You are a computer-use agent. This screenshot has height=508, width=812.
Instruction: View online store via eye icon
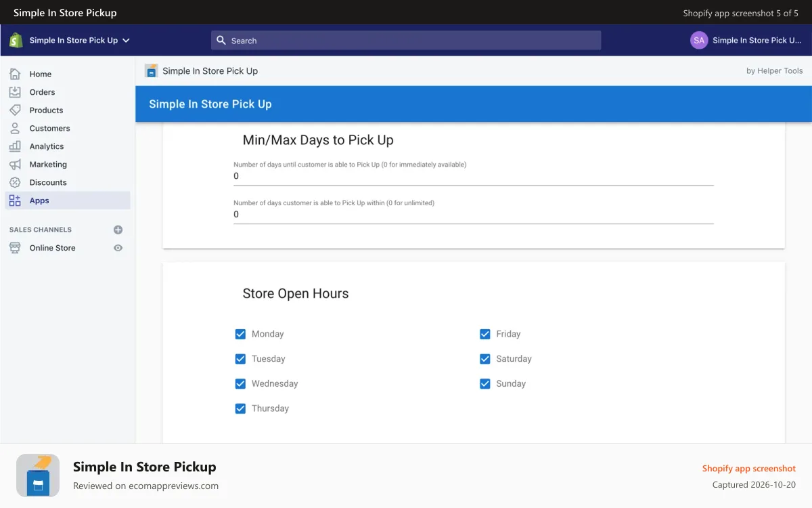[118, 248]
